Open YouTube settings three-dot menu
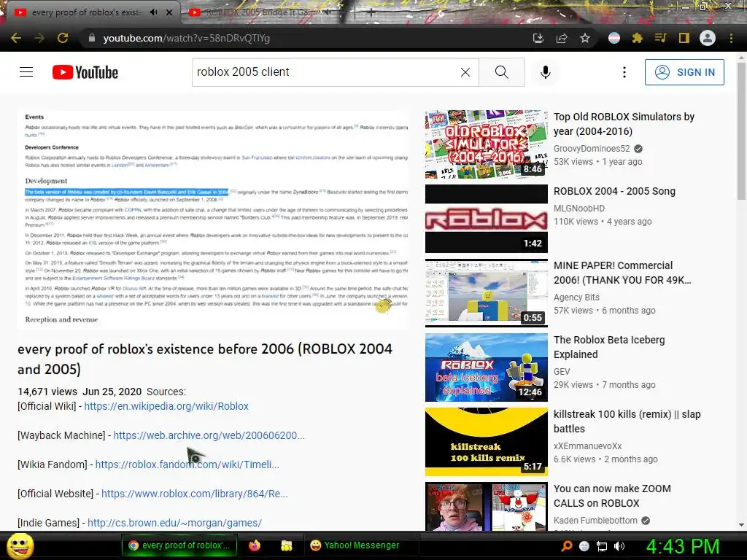 pyautogui.click(x=624, y=72)
